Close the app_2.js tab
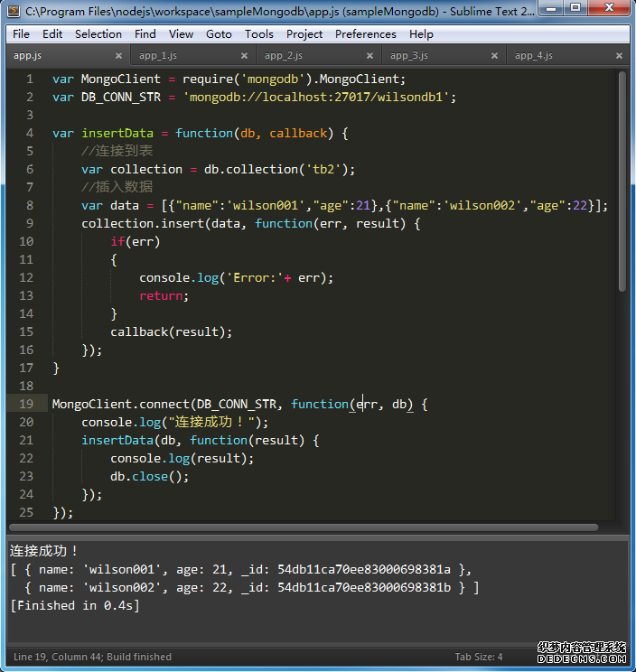The width and height of the screenshot is (636, 672). 368,56
